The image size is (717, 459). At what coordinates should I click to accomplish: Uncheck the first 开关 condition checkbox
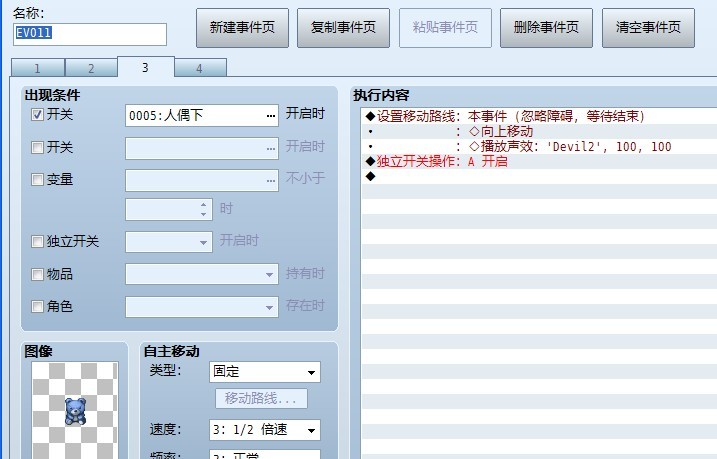37,115
